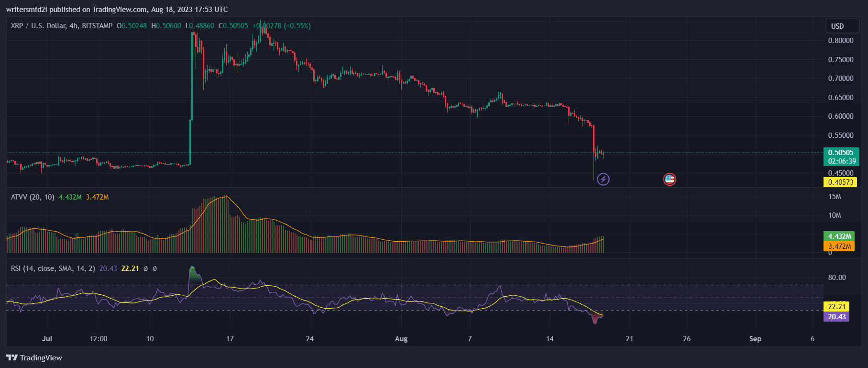Click the Sep label on the time axis
The width and height of the screenshot is (868, 368).
pyautogui.click(x=755, y=339)
